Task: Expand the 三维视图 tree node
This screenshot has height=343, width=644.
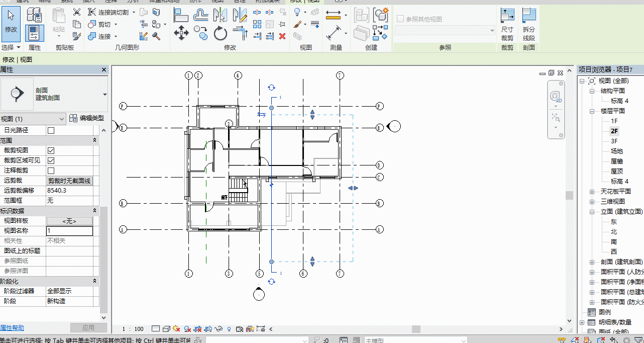Action: [592, 202]
